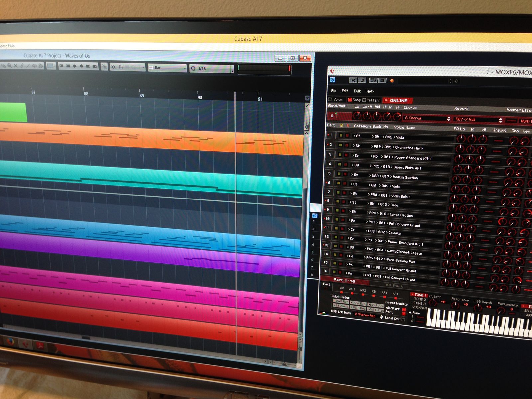
Task: Click the Iterative Quantize Q icon
Action: (x=193, y=68)
